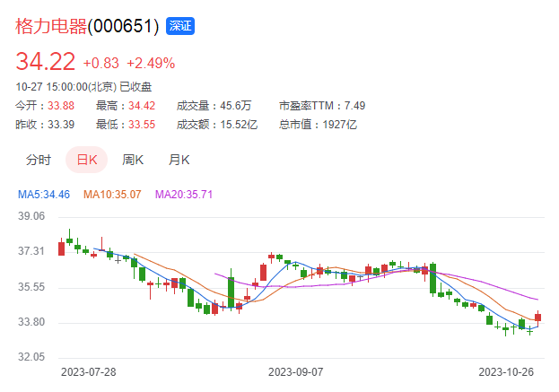Click the 最低 value 33.55
559x392 pixels.
coord(142,125)
